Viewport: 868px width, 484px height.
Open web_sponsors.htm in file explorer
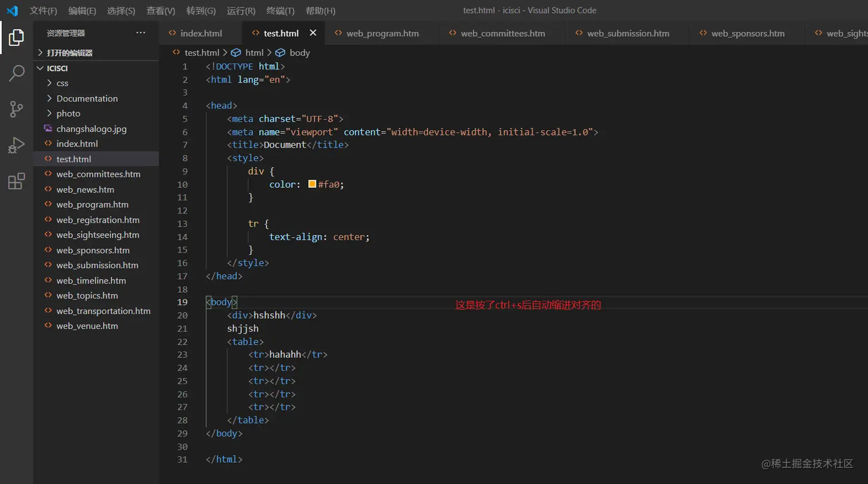pos(96,250)
